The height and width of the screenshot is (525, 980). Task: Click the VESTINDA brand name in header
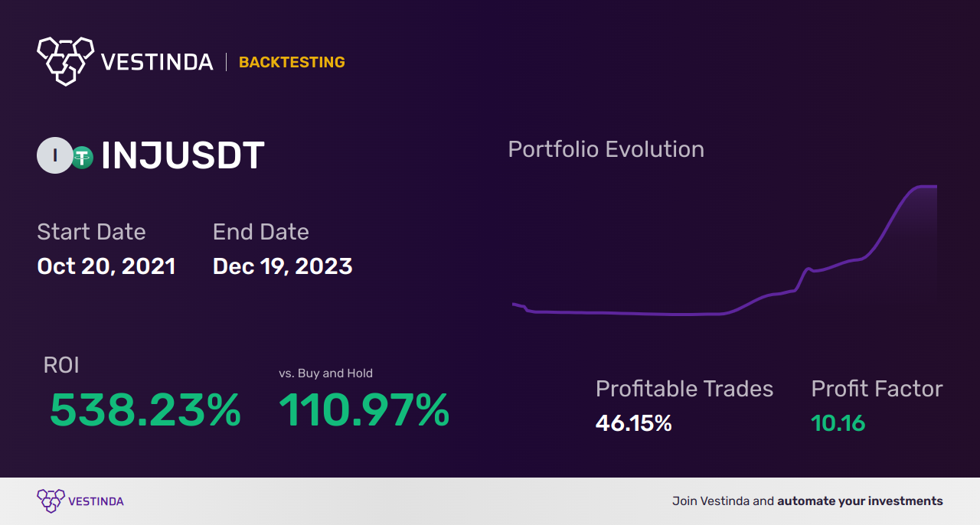tap(157, 62)
